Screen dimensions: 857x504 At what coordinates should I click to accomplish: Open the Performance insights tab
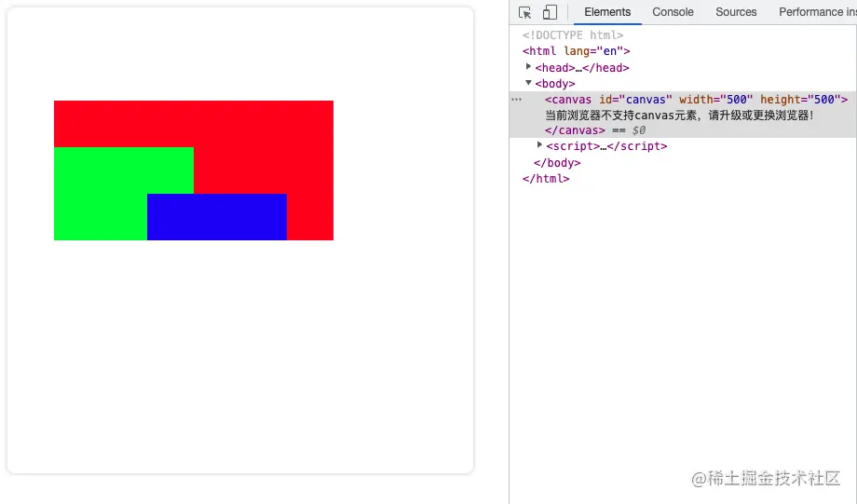[817, 12]
